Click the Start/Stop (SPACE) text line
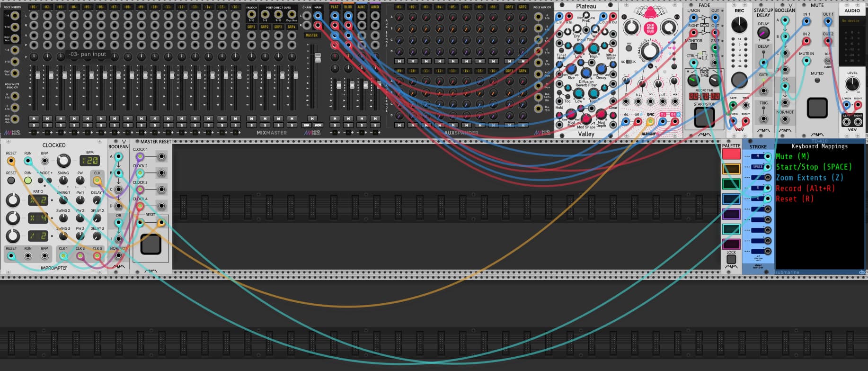Image resolution: width=868 pixels, height=371 pixels. (814, 167)
